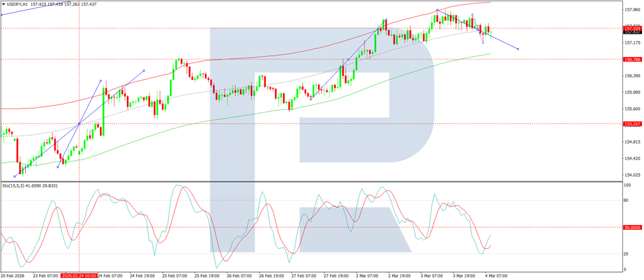Select the trendline anchor at the 2 Mar peak

point(386,20)
